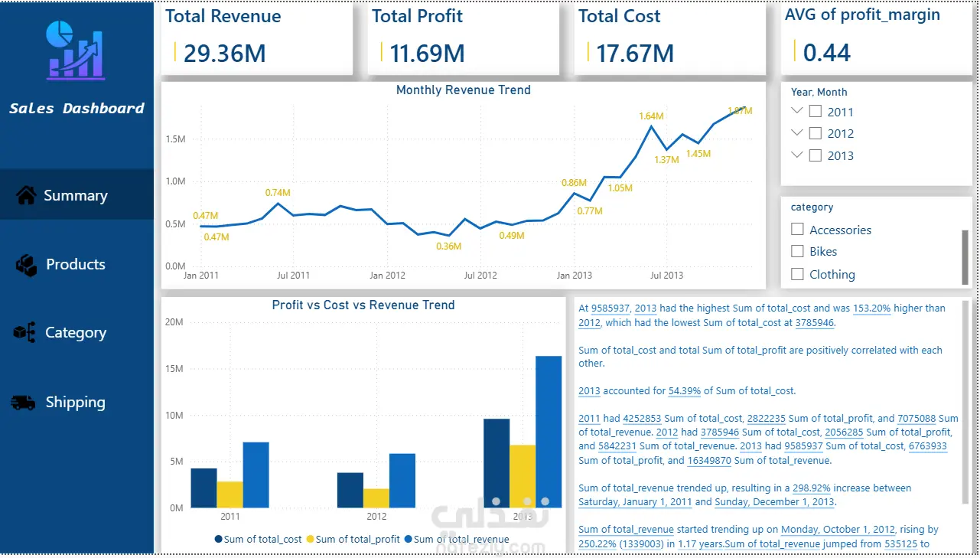
Task: Check the Clothing category box
Action: (798, 274)
